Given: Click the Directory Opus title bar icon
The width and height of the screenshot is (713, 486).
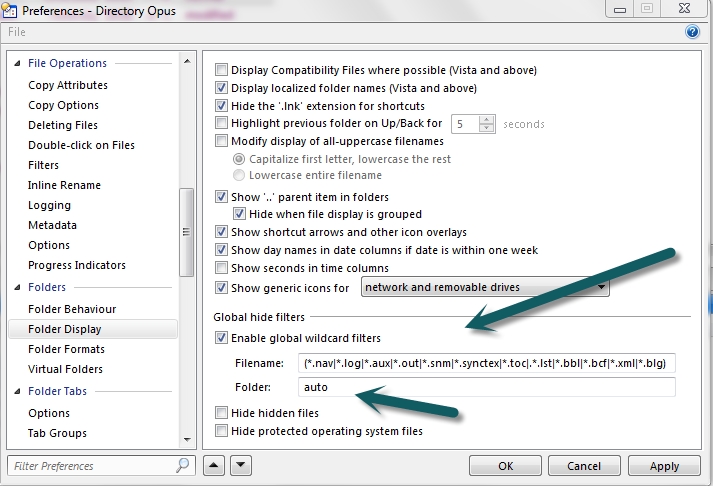Looking at the screenshot, I should point(10,10).
